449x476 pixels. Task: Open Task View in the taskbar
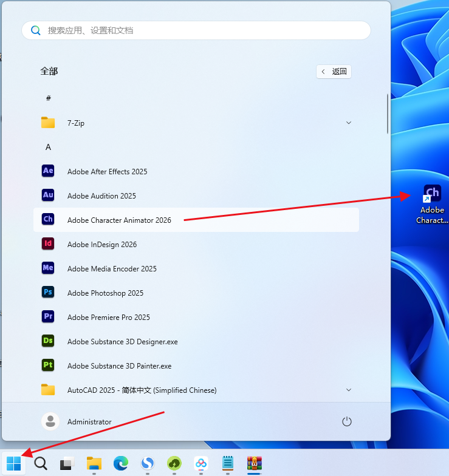(x=67, y=464)
